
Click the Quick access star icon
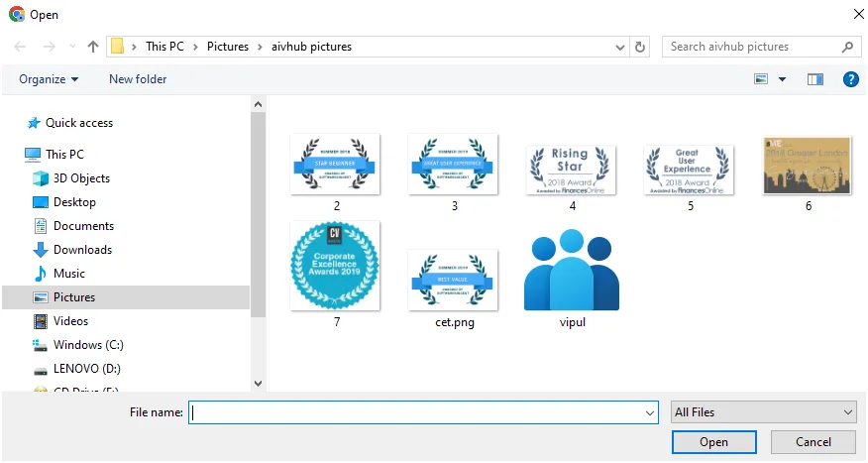34,123
